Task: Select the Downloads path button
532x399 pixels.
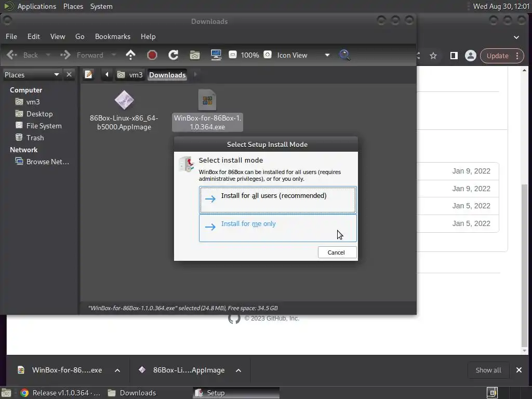Action: click(x=167, y=75)
